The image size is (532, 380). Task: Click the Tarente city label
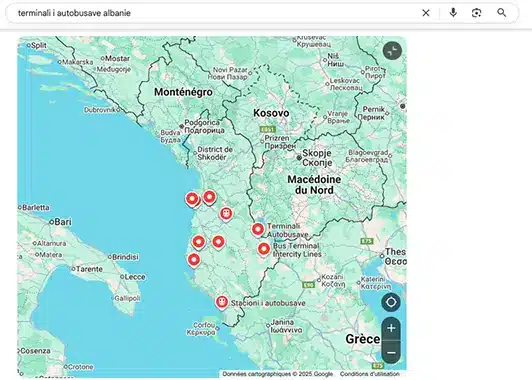click(89, 269)
